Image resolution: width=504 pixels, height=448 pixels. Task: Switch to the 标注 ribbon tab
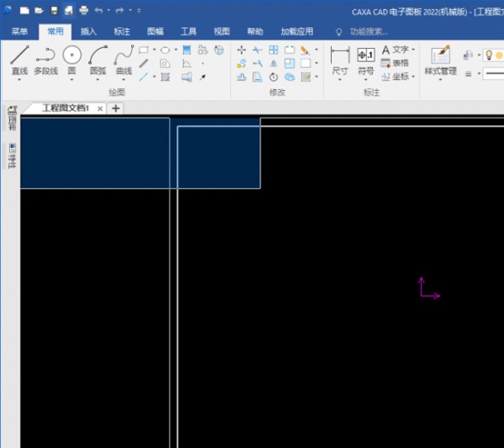[x=122, y=31]
